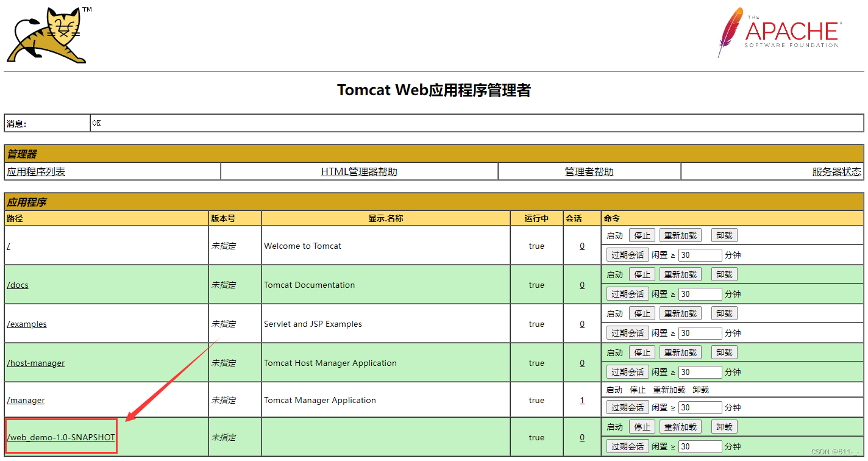Reload the /web_demo-1.0-SNAPSHOT application
868x461 pixels.
(x=680, y=427)
